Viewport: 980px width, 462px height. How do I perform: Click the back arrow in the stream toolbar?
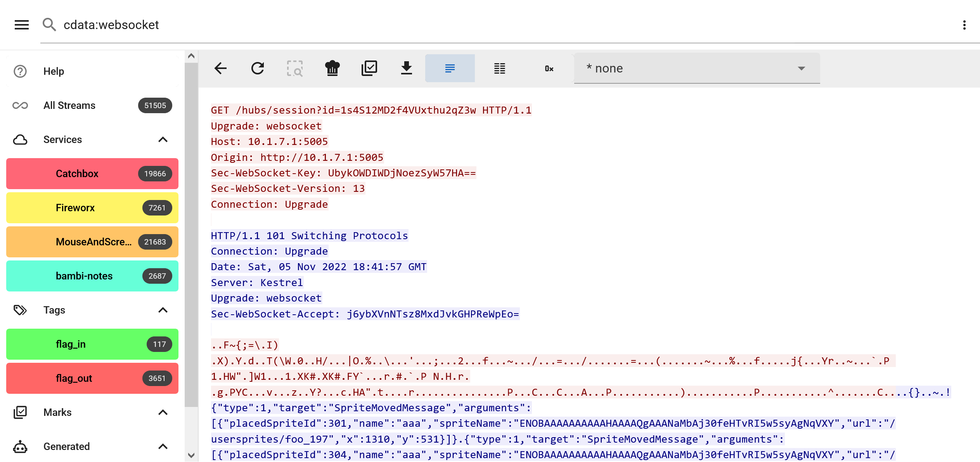pos(220,68)
